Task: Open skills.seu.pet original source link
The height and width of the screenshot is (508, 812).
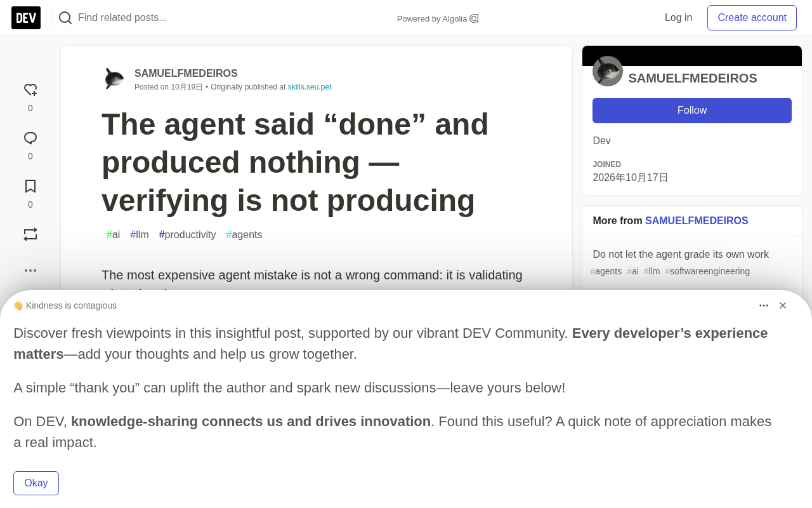Action: pyautogui.click(x=310, y=87)
